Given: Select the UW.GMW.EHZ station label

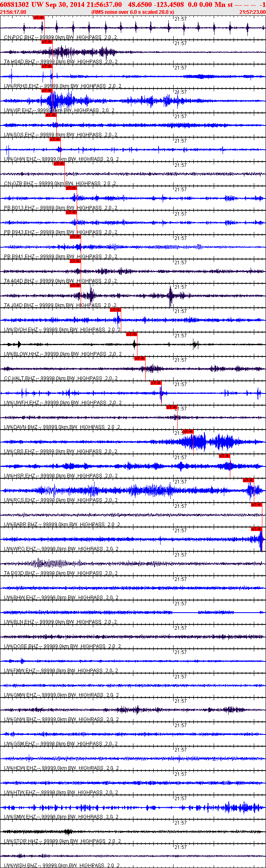Looking at the screenshot, I should pyautogui.click(x=62, y=695).
